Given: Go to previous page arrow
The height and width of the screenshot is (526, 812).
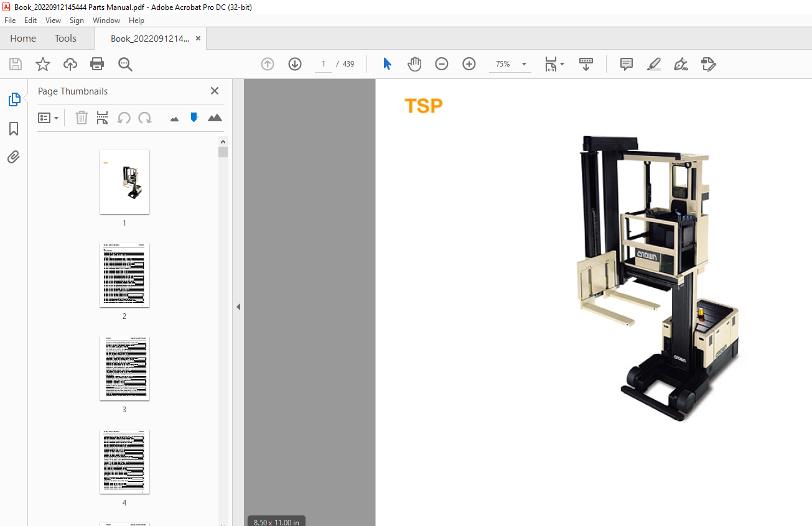Looking at the screenshot, I should (268, 64).
